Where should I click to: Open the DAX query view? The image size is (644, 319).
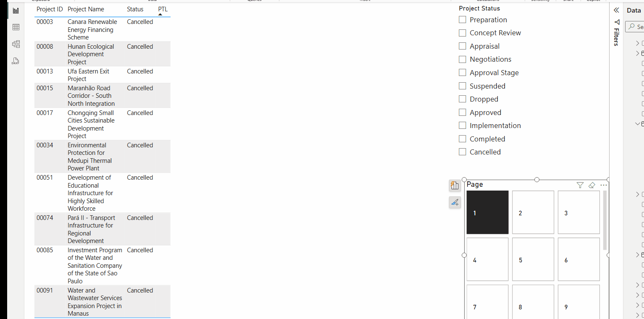[x=16, y=61]
